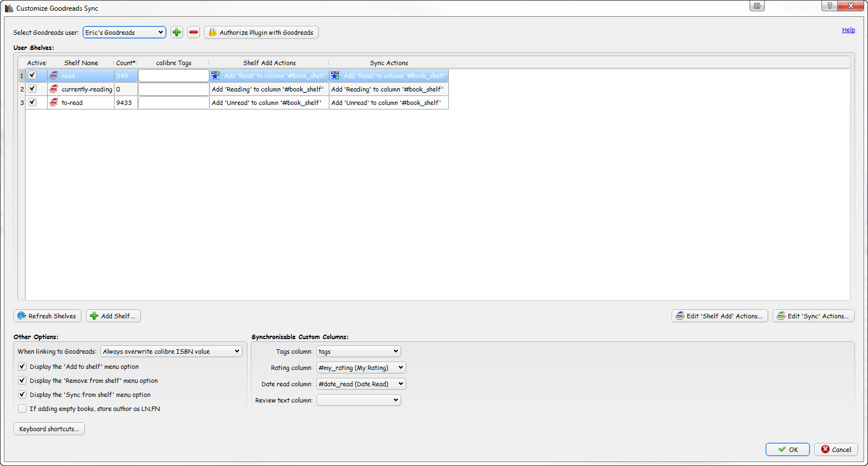868x466 pixels.
Task: Click the Shelf Add Actions column header
Action: point(269,63)
